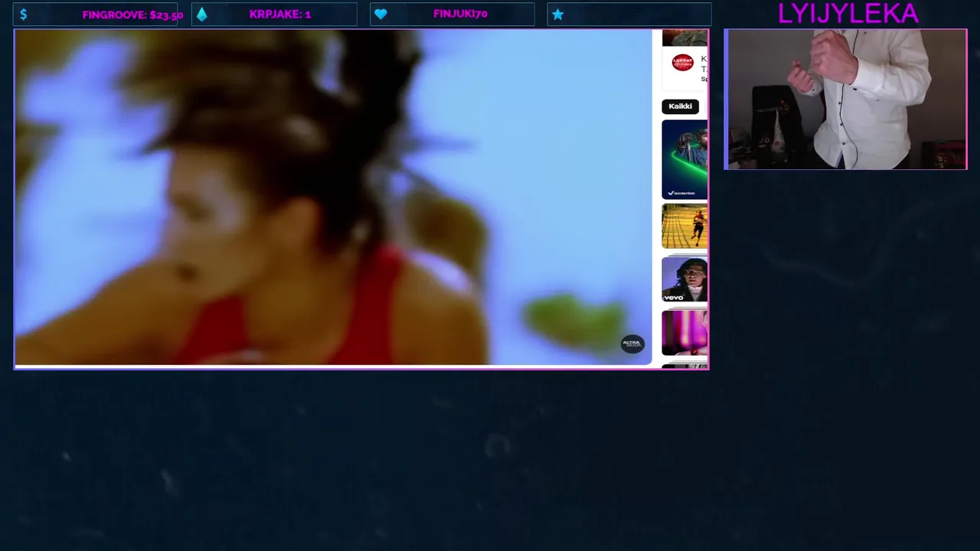
Task: Click the round Altra logo on video
Action: [x=632, y=344]
